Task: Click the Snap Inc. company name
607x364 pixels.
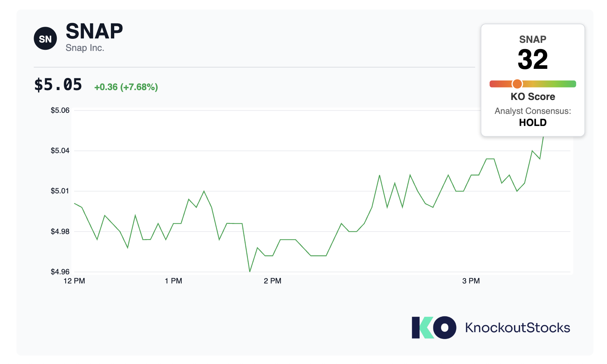Action: click(85, 48)
